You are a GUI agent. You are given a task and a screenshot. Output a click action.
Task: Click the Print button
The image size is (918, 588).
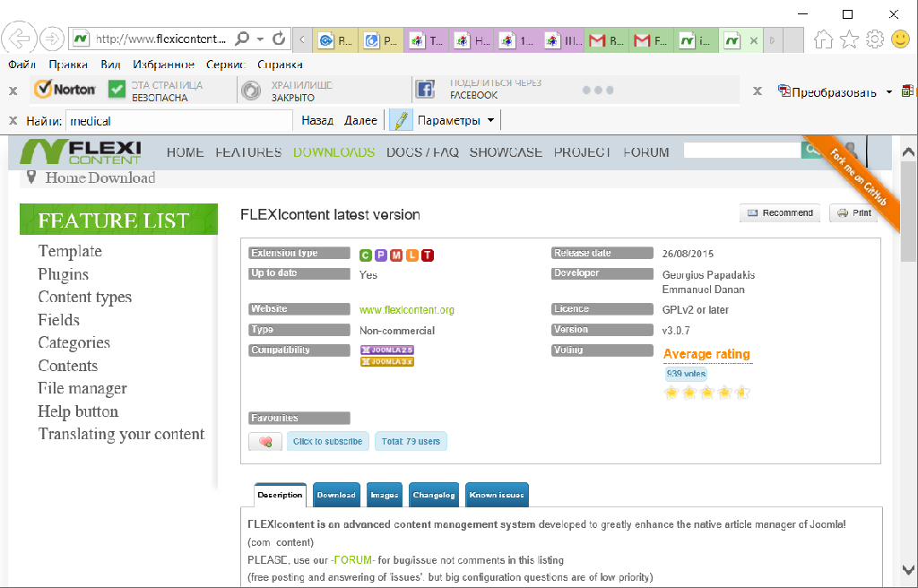pyautogui.click(x=854, y=213)
